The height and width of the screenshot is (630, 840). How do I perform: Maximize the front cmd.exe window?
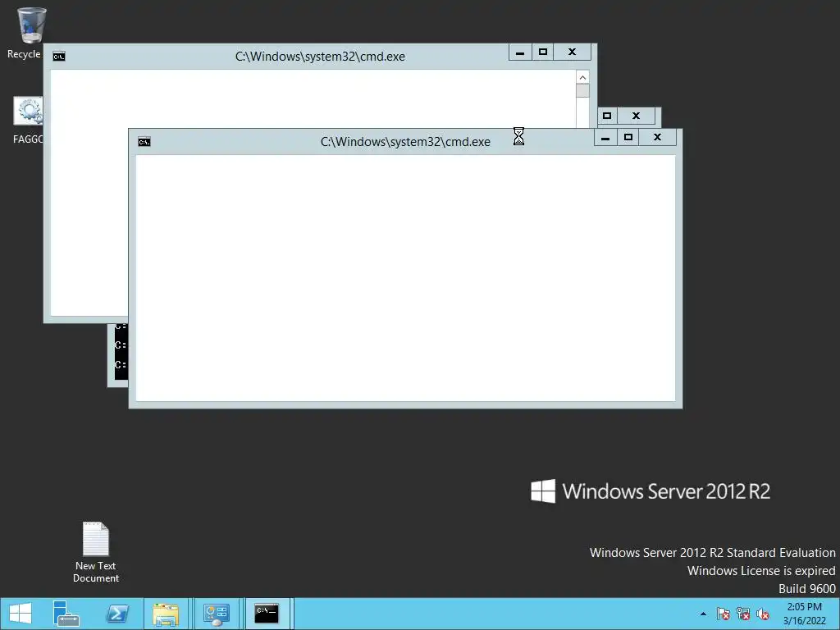pyautogui.click(x=628, y=138)
